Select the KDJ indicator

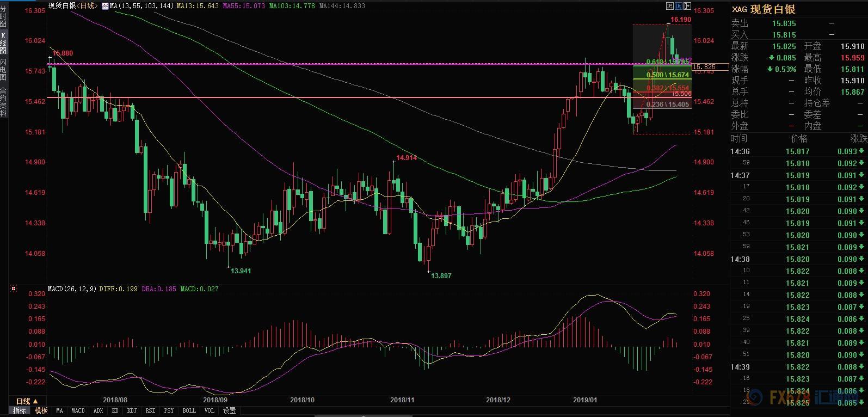[x=132, y=410]
